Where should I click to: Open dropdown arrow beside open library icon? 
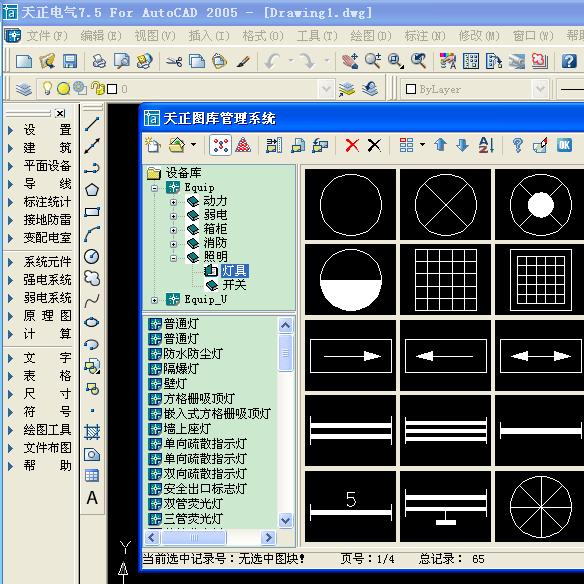(193, 145)
